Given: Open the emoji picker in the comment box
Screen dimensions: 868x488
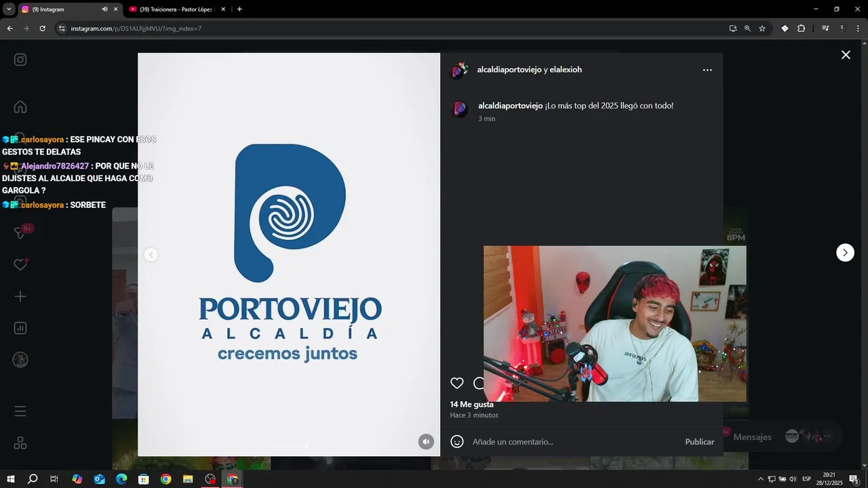Looking at the screenshot, I should [x=457, y=442].
